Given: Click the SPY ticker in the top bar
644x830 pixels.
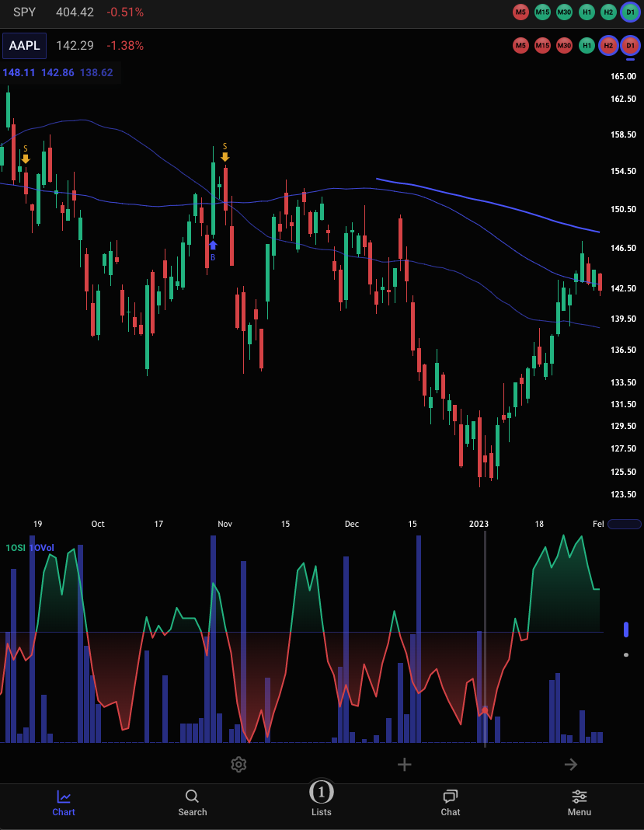Looking at the screenshot, I should point(24,12).
